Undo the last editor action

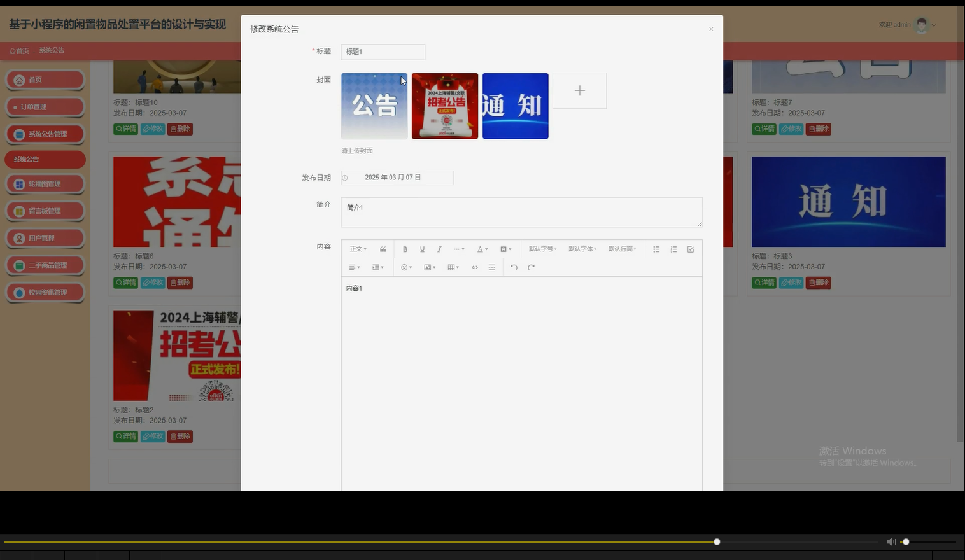[x=514, y=267]
